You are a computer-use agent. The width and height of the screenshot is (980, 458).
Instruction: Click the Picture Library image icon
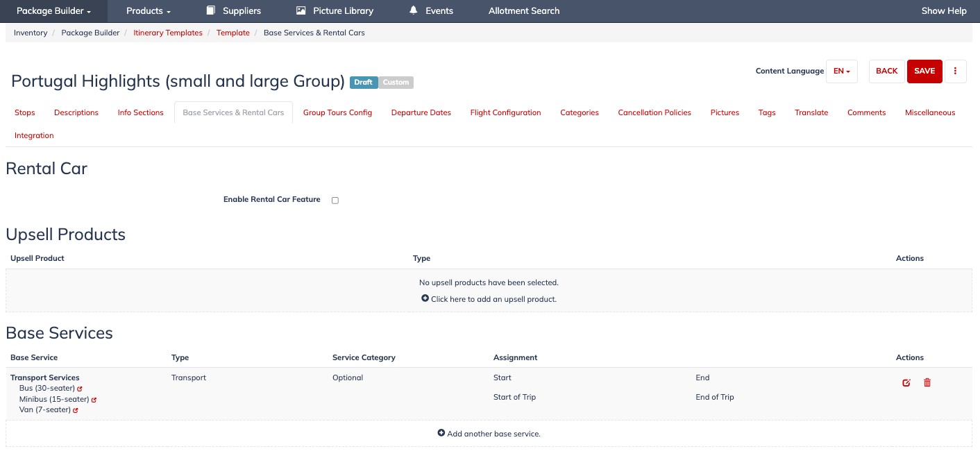[x=301, y=10]
